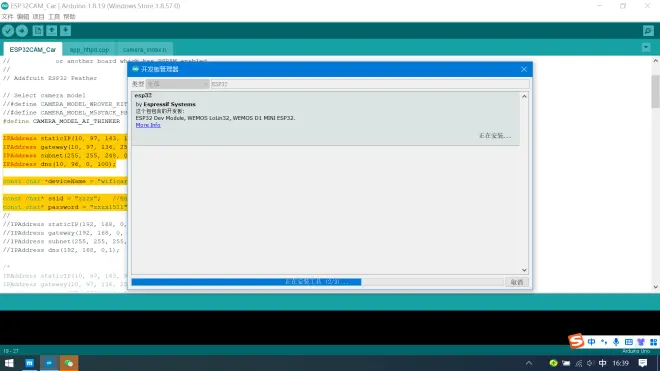Toggle Sogou punctuation mode icon

(604, 342)
